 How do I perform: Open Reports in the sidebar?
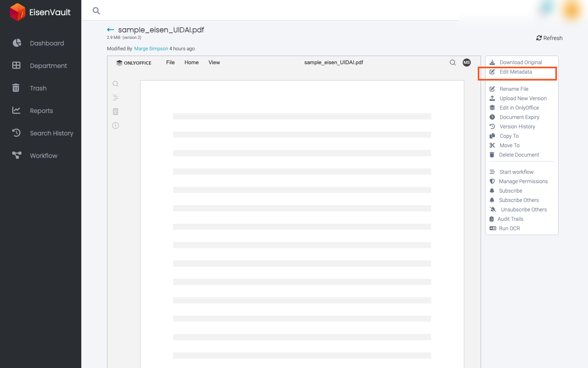42,110
